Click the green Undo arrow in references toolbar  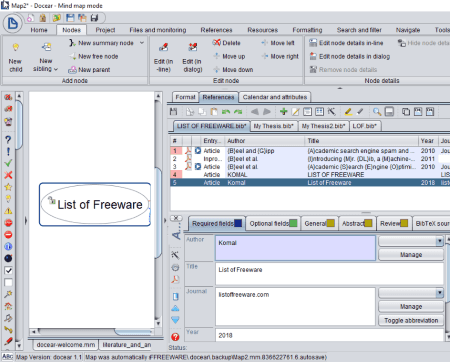[226, 112]
